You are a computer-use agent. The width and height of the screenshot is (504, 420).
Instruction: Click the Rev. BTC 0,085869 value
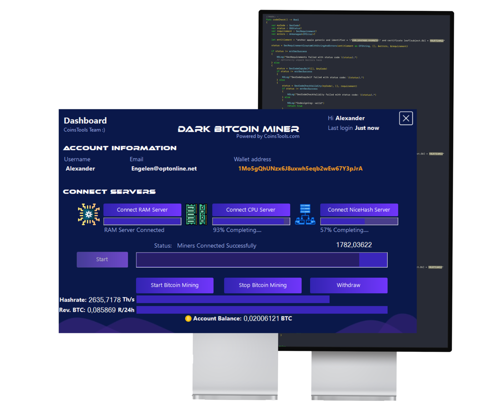[x=97, y=310]
